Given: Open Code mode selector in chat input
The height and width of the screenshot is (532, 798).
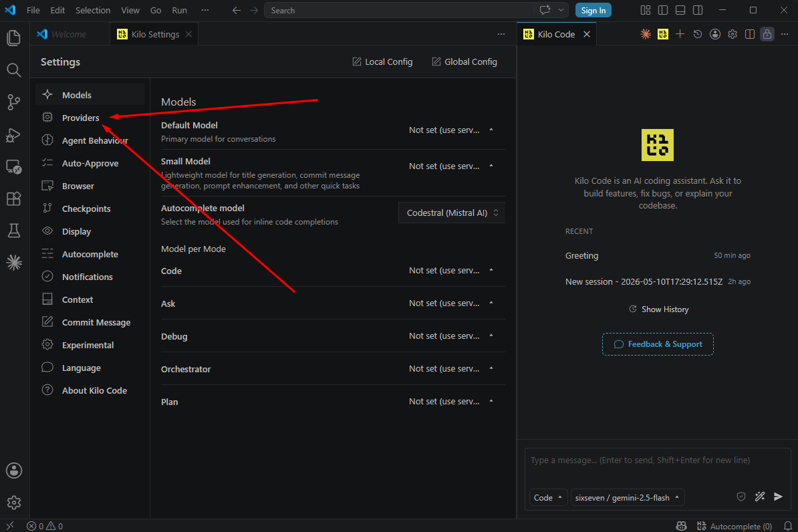Looking at the screenshot, I should (x=548, y=497).
